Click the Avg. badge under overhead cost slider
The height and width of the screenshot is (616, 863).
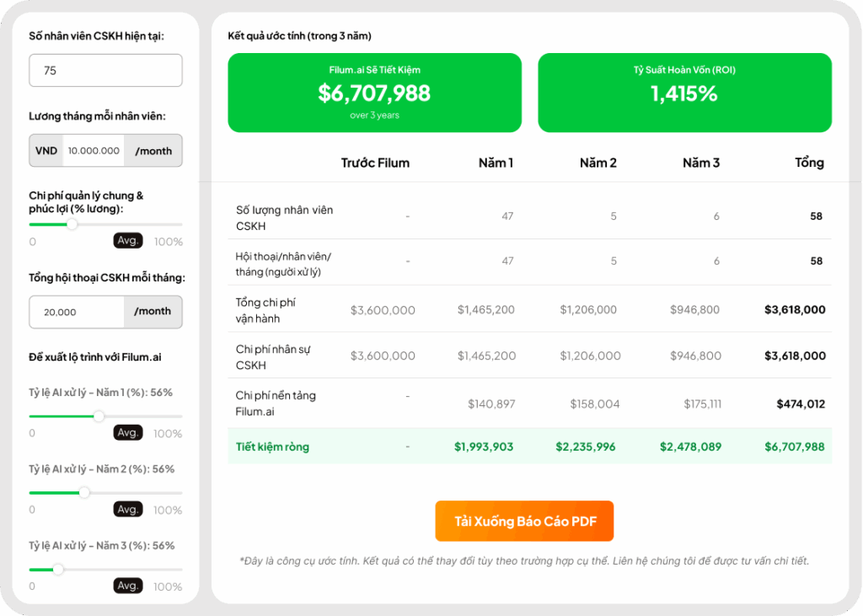pos(128,240)
